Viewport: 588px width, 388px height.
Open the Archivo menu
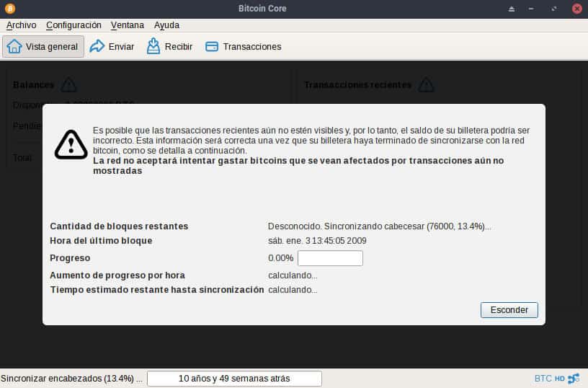pos(21,25)
